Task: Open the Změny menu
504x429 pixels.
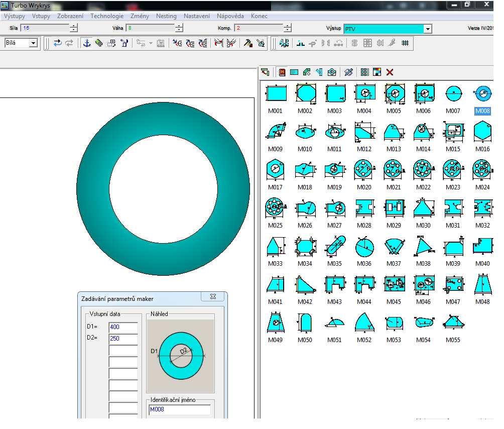Action: [140, 16]
